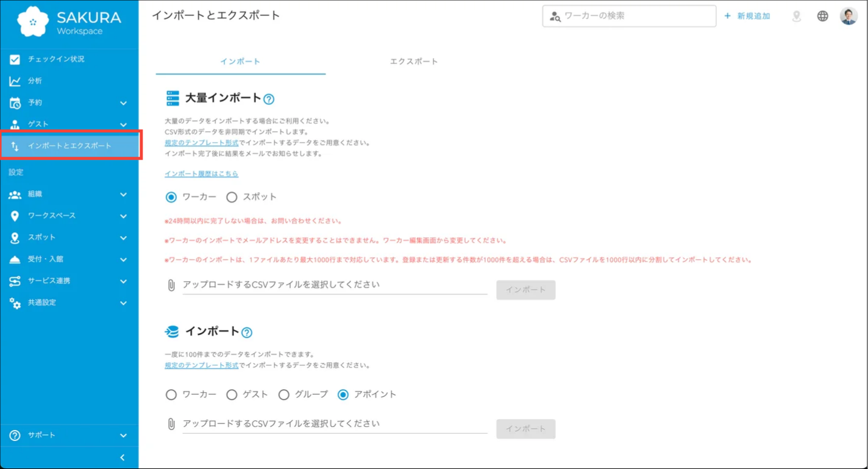Select the スポット radio button for bulk import
This screenshot has height=469, width=868.
pos(232,196)
